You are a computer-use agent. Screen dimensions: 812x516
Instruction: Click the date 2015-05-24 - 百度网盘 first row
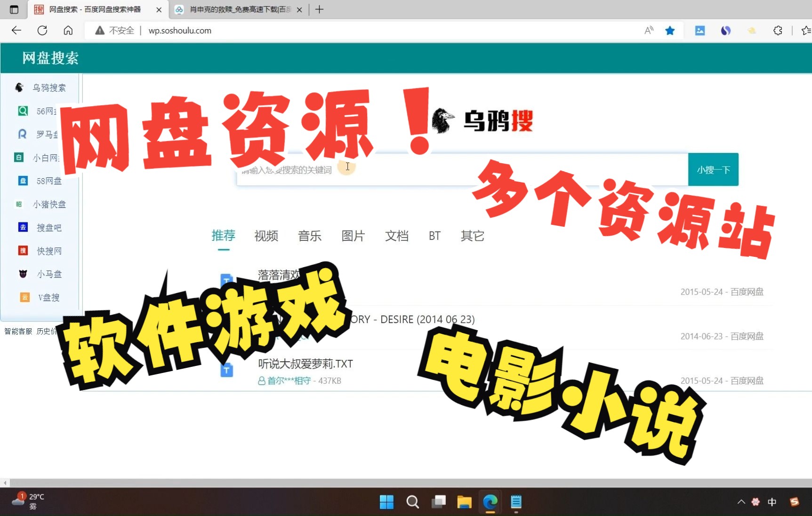(x=722, y=292)
